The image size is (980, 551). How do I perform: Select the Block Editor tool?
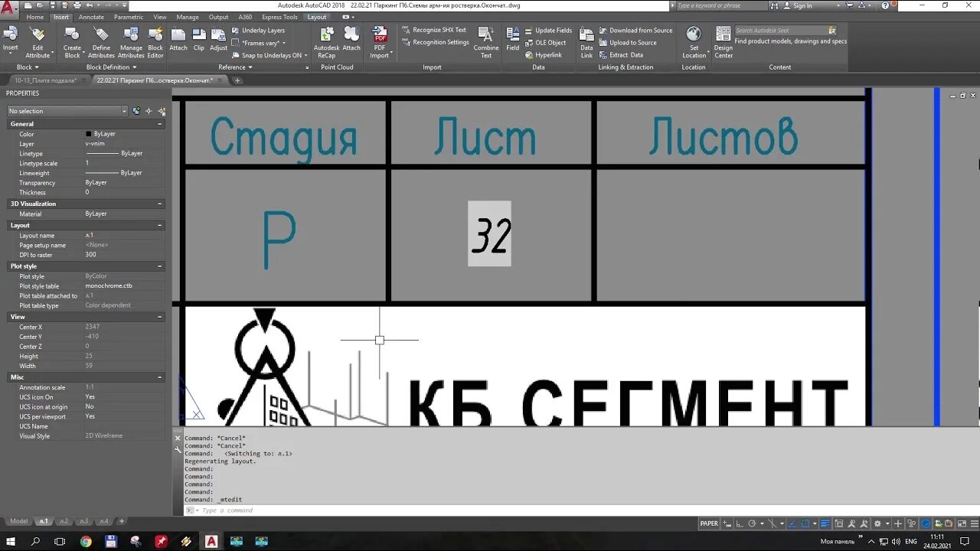click(155, 41)
